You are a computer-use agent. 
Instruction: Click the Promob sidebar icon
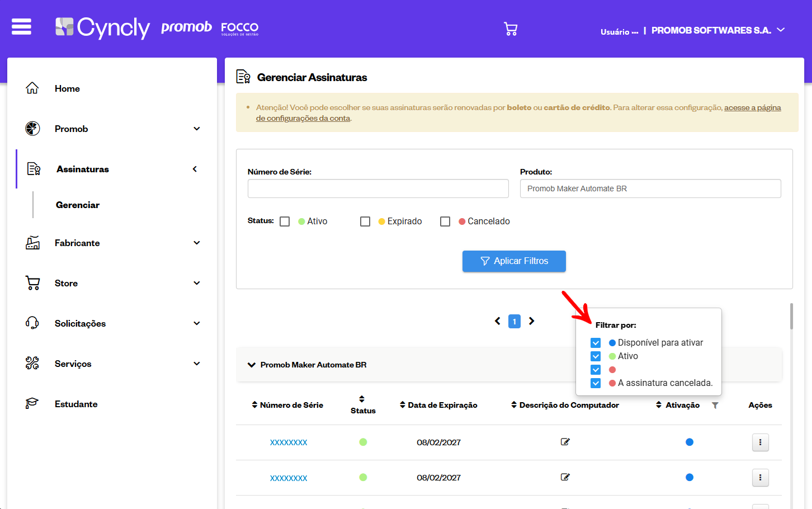click(x=32, y=129)
